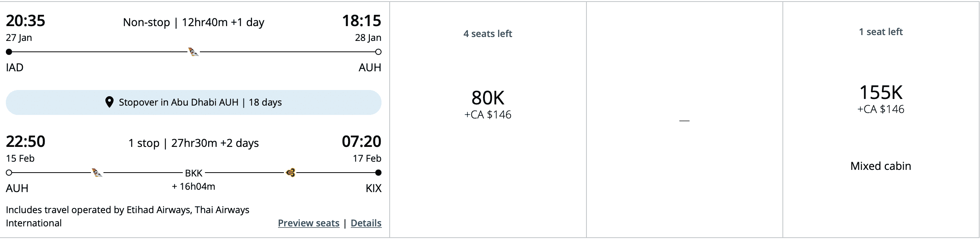Click the '1 stop | 27hr30m +2 days' text
This screenshot has height=240, width=980.
194,143
